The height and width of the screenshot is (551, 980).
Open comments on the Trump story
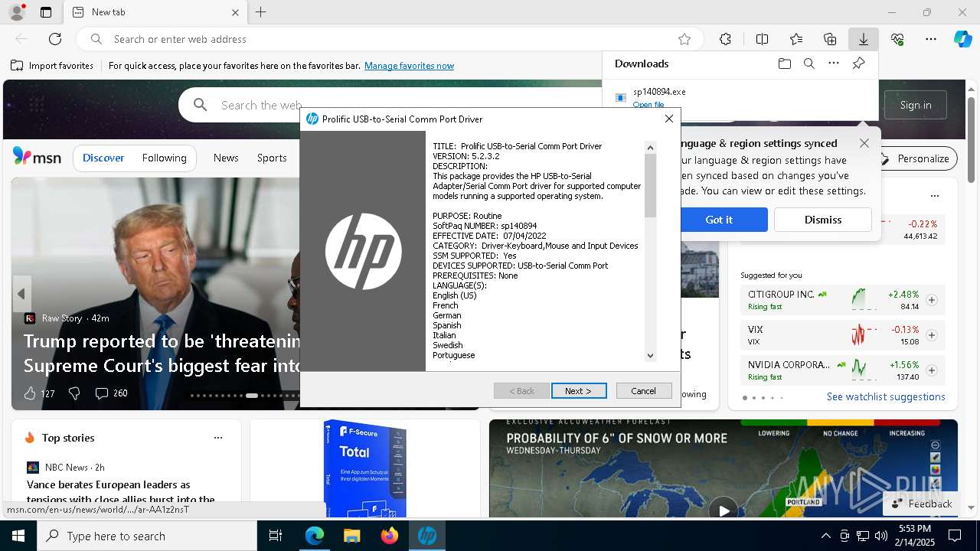point(111,393)
